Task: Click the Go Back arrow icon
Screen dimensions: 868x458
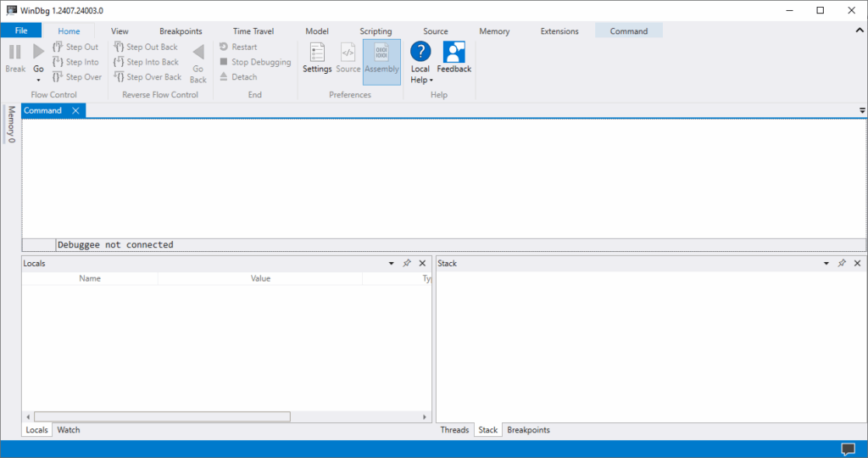Action: (198, 53)
